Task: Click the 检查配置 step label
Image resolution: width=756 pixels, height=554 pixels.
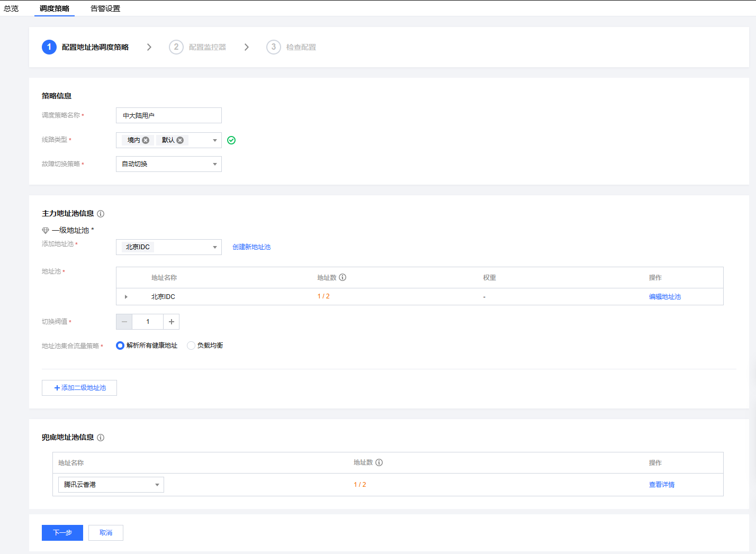Action: pyautogui.click(x=301, y=47)
